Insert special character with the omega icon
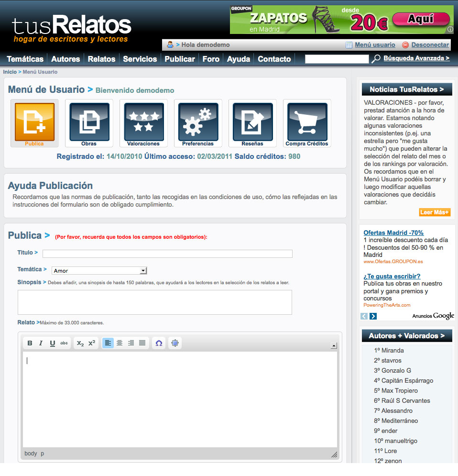458x476 pixels. (159, 343)
